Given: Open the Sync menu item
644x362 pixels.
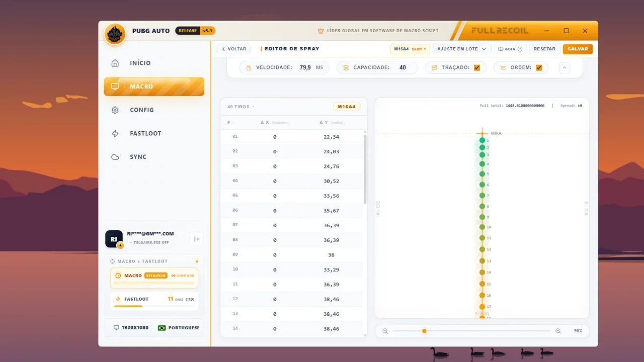Looking at the screenshot, I should pos(154,157).
